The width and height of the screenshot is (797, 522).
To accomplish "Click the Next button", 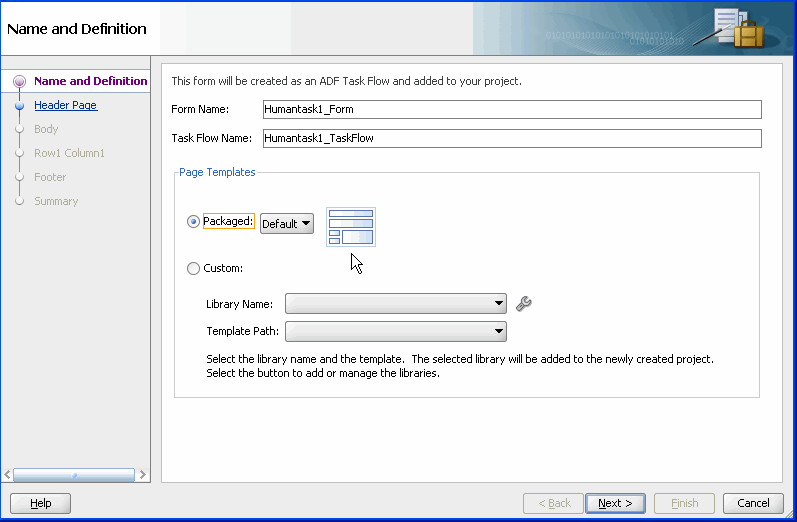I will [x=615, y=503].
